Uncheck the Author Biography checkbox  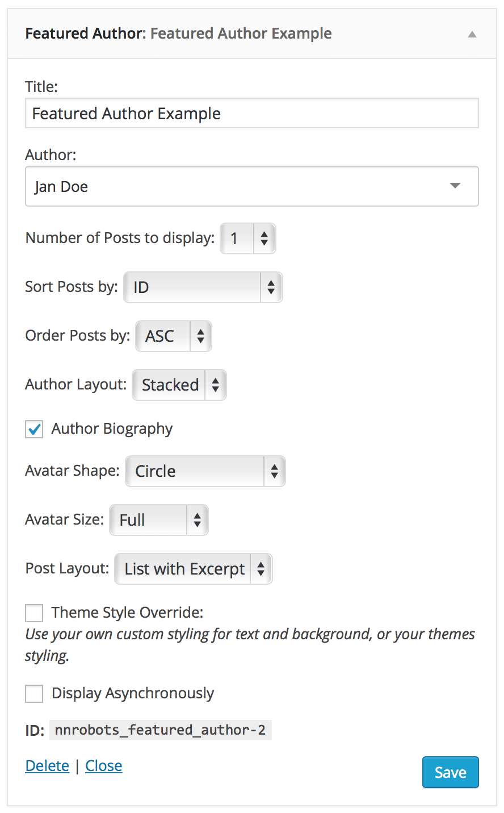click(34, 429)
